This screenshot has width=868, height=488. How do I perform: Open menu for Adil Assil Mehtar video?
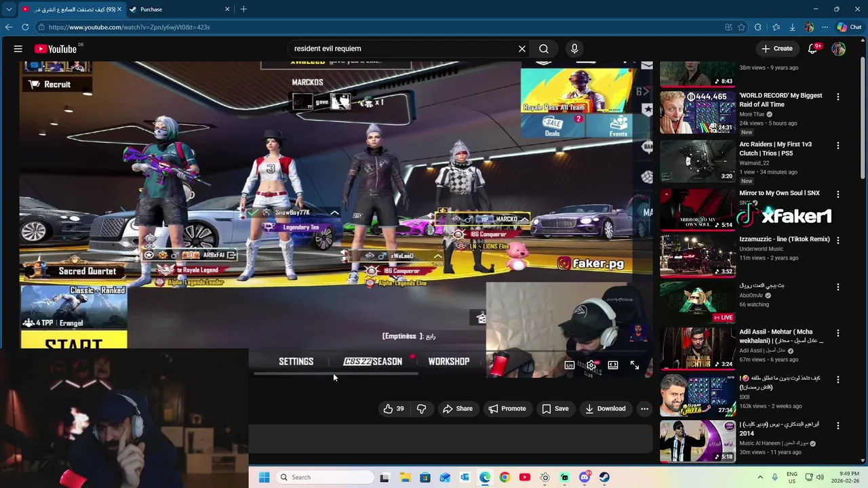pyautogui.click(x=838, y=333)
